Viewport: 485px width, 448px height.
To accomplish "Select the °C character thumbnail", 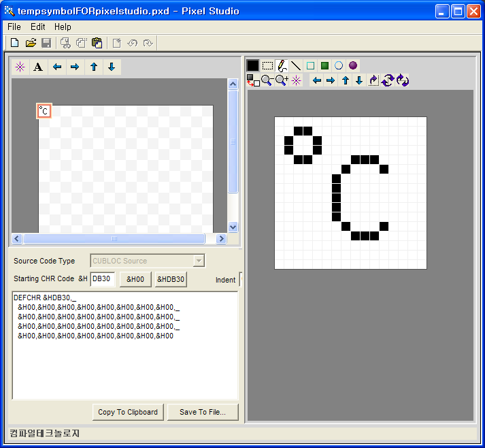I will pos(44,111).
